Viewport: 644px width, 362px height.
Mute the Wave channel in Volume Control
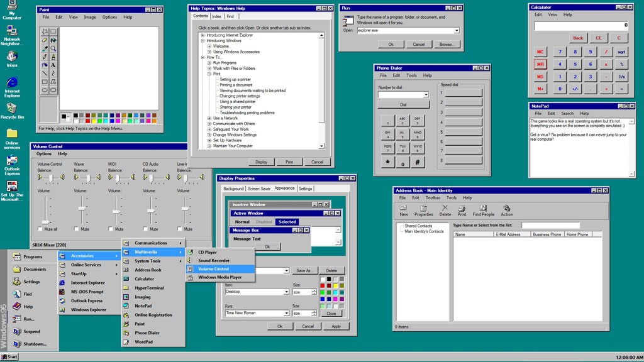click(x=76, y=229)
